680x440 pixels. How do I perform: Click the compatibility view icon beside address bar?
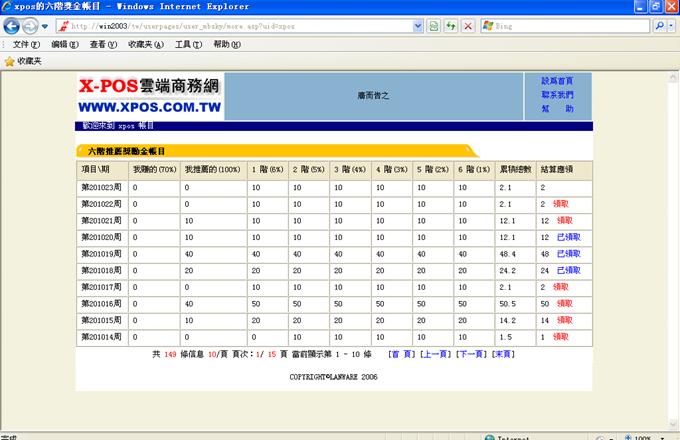pyautogui.click(x=433, y=25)
